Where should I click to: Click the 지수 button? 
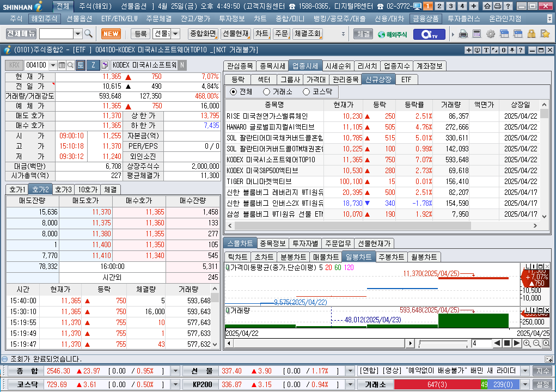[542, 371]
